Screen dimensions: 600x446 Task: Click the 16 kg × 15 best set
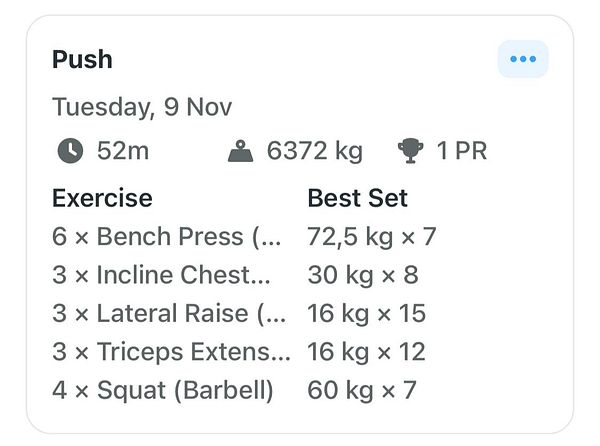tap(366, 313)
